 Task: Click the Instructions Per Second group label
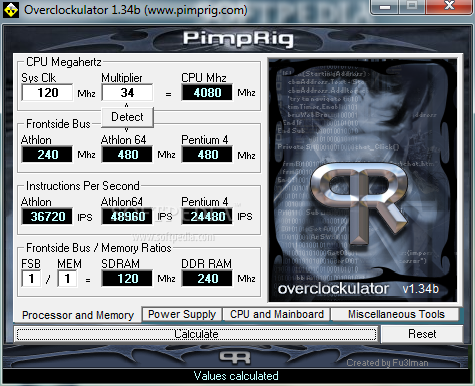tap(83, 186)
